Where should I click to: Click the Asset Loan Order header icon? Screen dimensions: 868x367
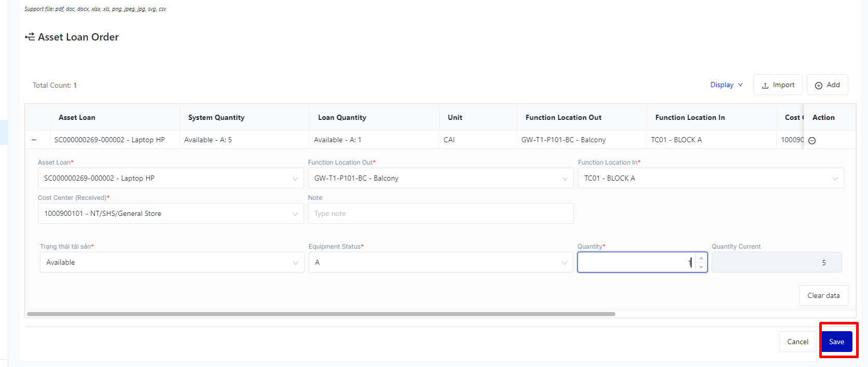(30, 37)
